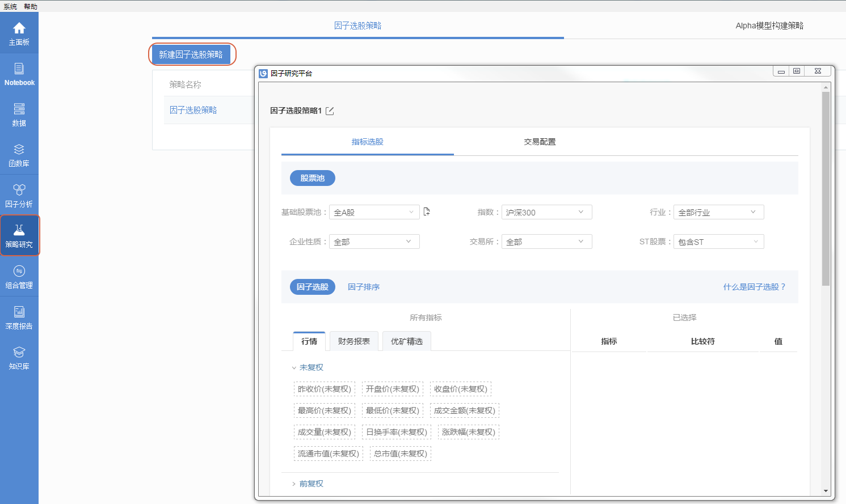
Task: Select the 数据 sidebar icon
Action: click(x=19, y=113)
